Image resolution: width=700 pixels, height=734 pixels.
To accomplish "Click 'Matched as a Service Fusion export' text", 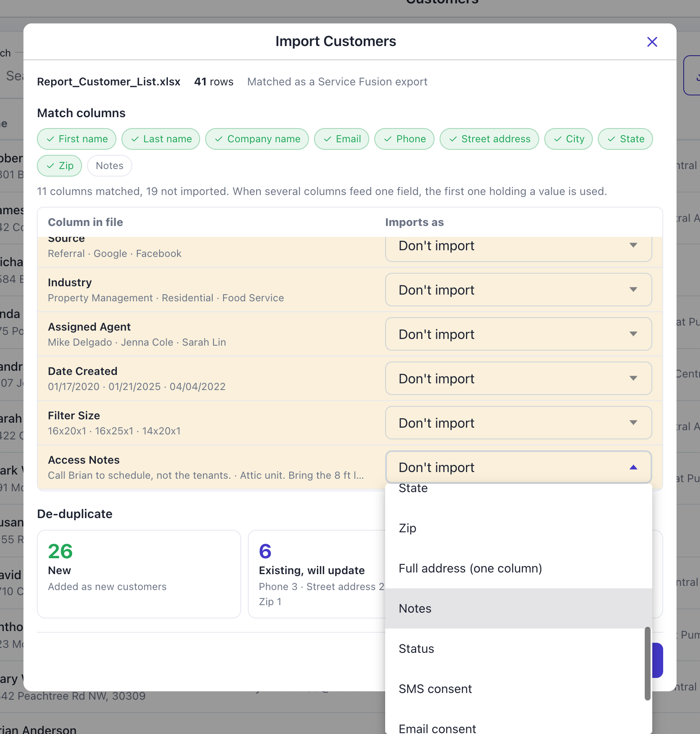I will pyautogui.click(x=337, y=82).
